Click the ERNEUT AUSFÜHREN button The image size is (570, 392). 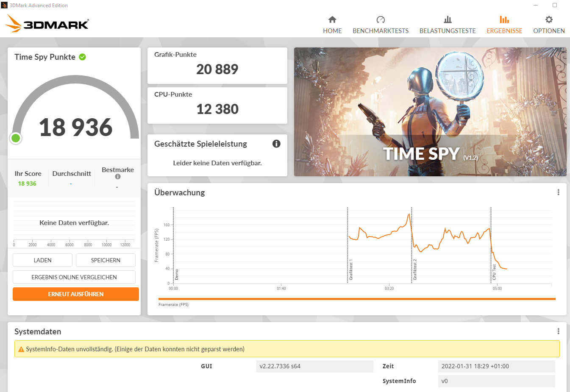(x=76, y=294)
